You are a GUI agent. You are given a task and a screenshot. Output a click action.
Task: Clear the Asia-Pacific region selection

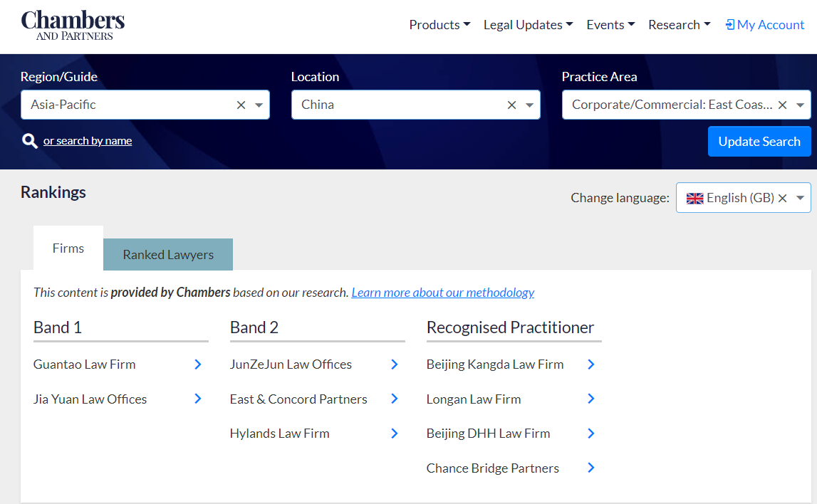[241, 105]
